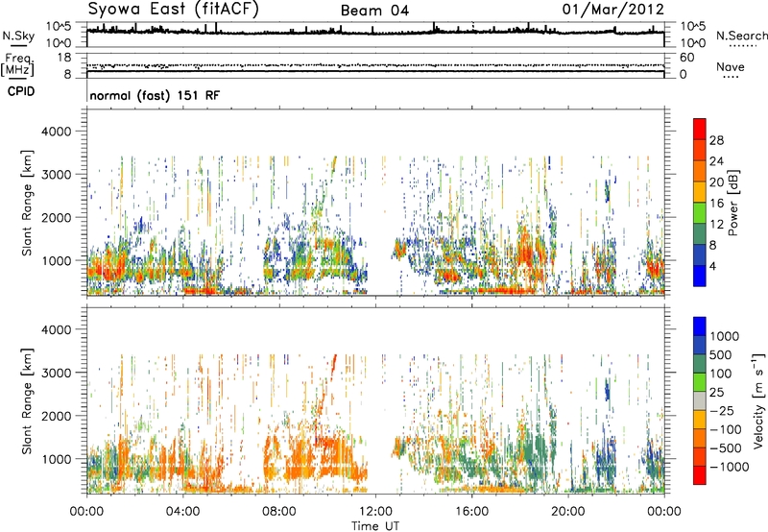Click the red top segment of power colorbar
768x532 pixels.
click(x=700, y=130)
